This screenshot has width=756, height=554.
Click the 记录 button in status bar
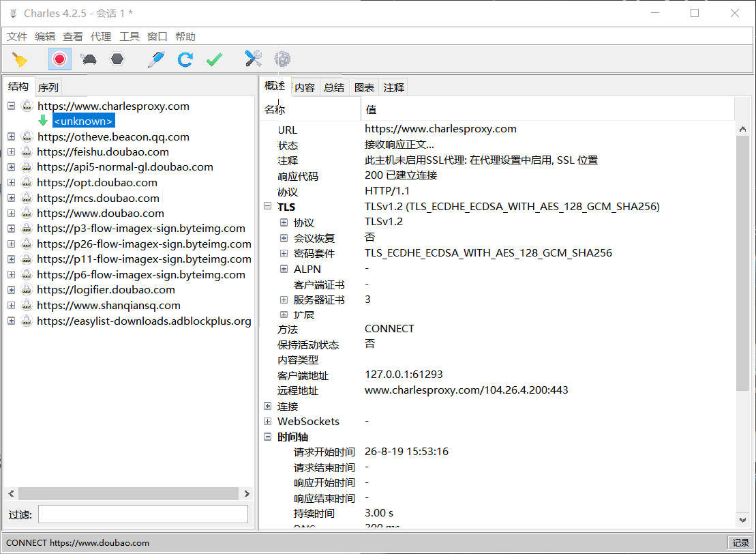740,543
